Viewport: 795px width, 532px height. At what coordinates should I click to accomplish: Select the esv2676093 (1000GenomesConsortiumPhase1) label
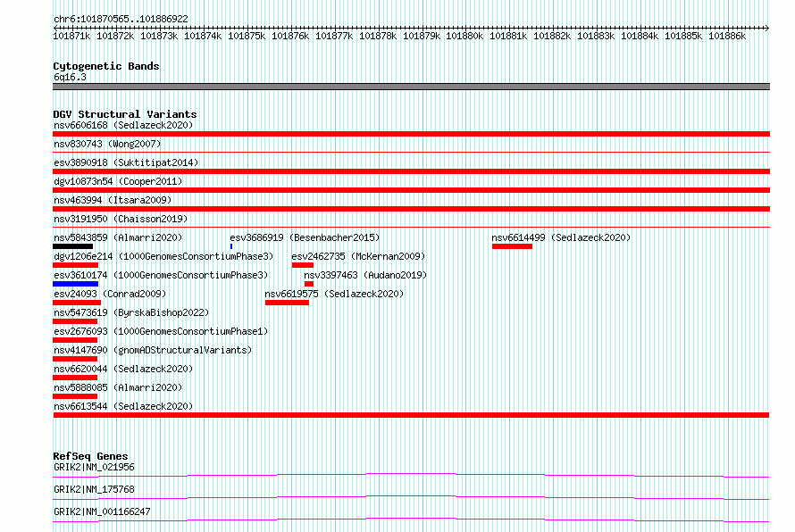pos(161,331)
